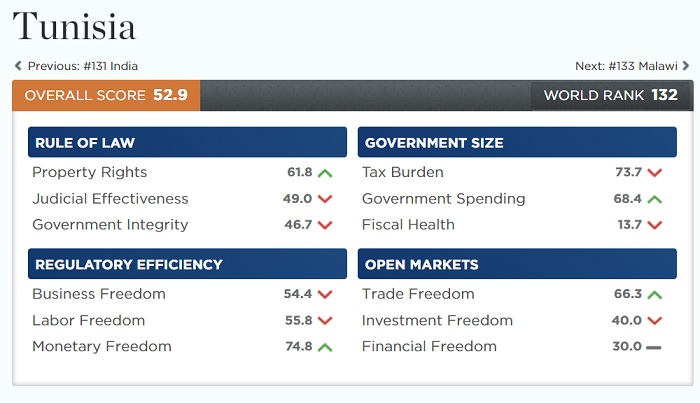Select the Investment Freedom row label
Viewport: 700px width, 403px height.
point(437,321)
